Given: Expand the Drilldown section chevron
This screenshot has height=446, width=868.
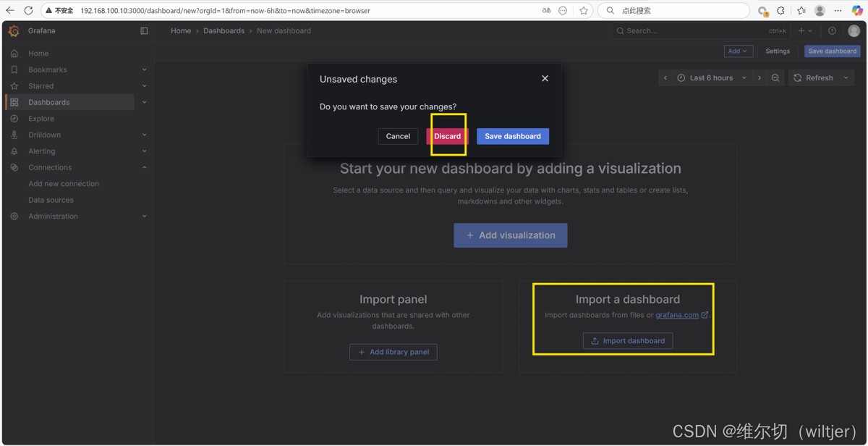Looking at the screenshot, I should (144, 135).
